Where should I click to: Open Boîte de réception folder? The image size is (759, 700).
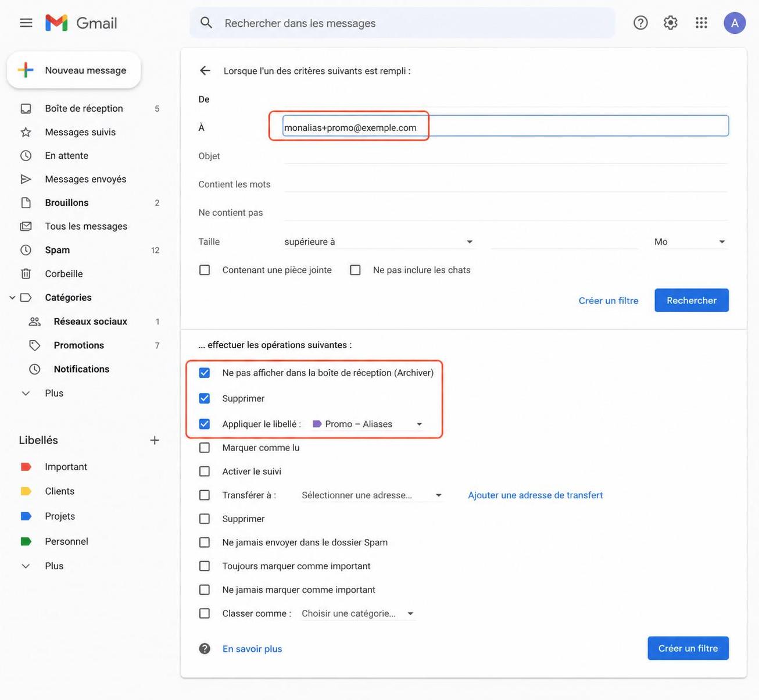[84, 109]
